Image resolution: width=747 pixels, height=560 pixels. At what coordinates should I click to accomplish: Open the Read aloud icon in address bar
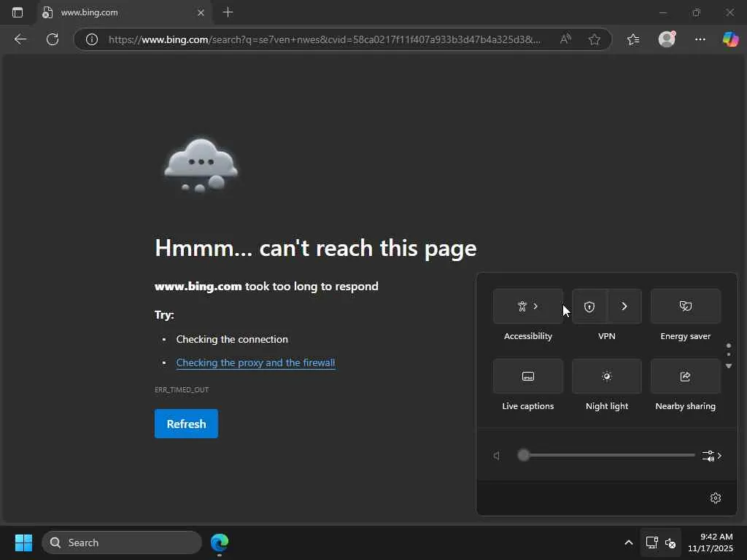(x=565, y=39)
